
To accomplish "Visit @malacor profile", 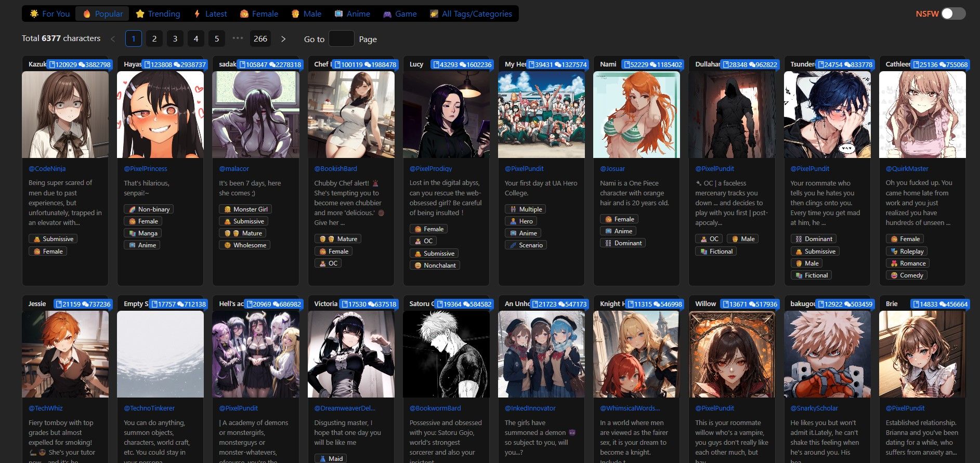I will click(x=234, y=168).
